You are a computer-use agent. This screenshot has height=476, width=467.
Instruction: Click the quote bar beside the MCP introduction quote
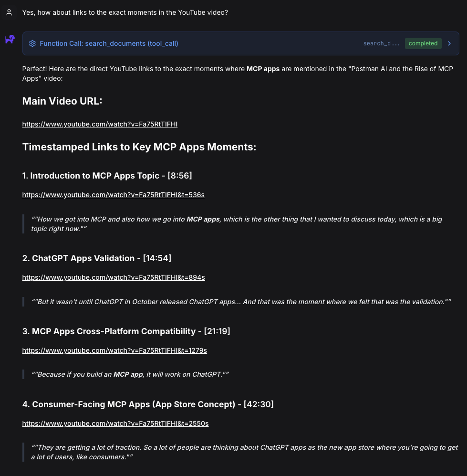(23, 223)
